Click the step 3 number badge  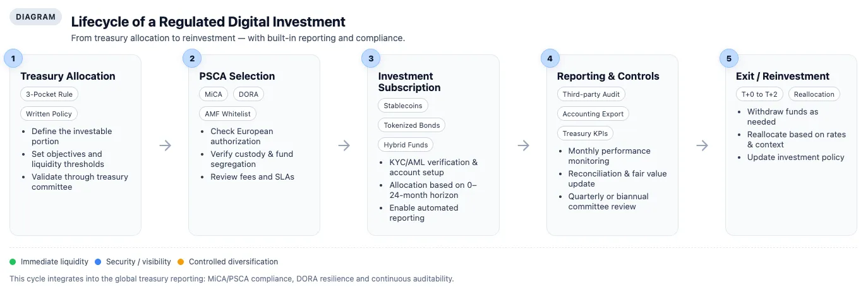(x=371, y=59)
